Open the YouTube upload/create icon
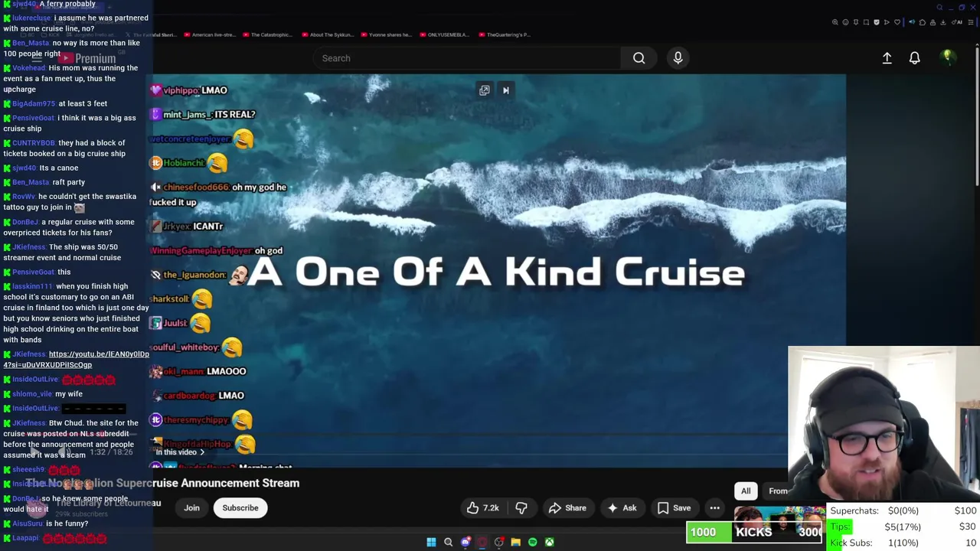Viewport: 980px width, 551px height. [887, 58]
